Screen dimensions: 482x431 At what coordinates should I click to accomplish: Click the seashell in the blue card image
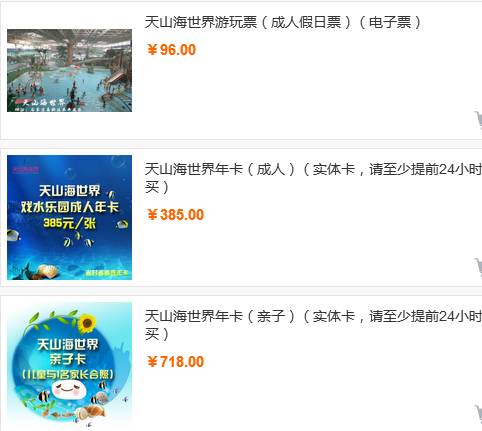pyautogui.click(x=47, y=271)
